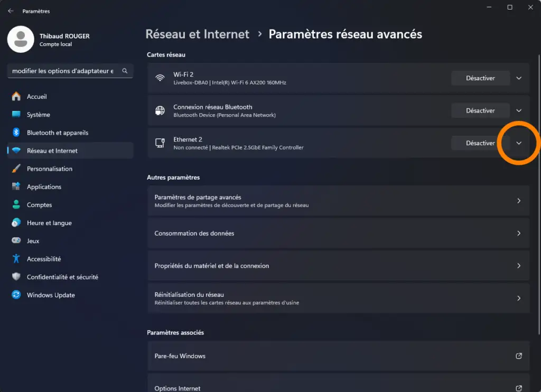Open Applications settings category
This screenshot has height=392, width=541.
coord(70,186)
